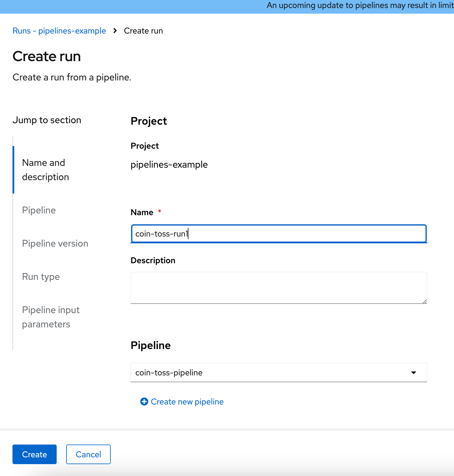Viewport: 454px width, 476px height.
Task: Cancel the run creation
Action: tap(88, 454)
